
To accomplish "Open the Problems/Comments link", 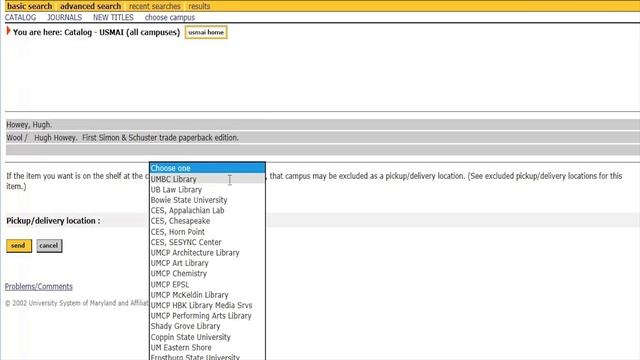I will 39,287.
